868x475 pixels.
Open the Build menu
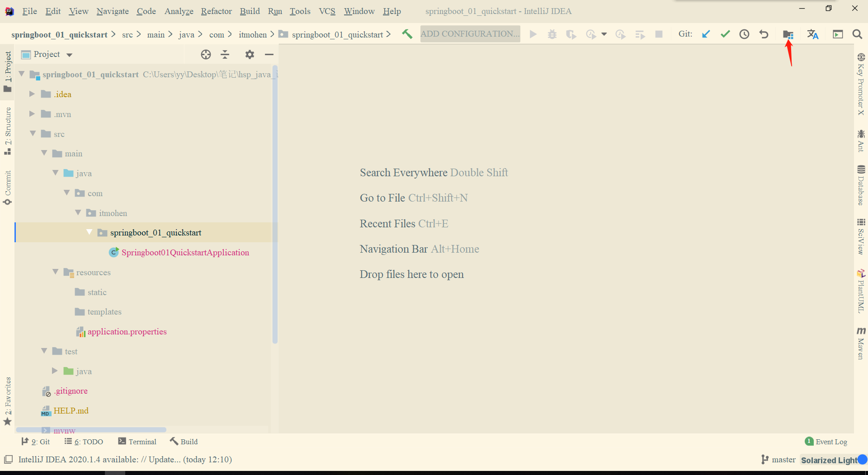[250, 11]
